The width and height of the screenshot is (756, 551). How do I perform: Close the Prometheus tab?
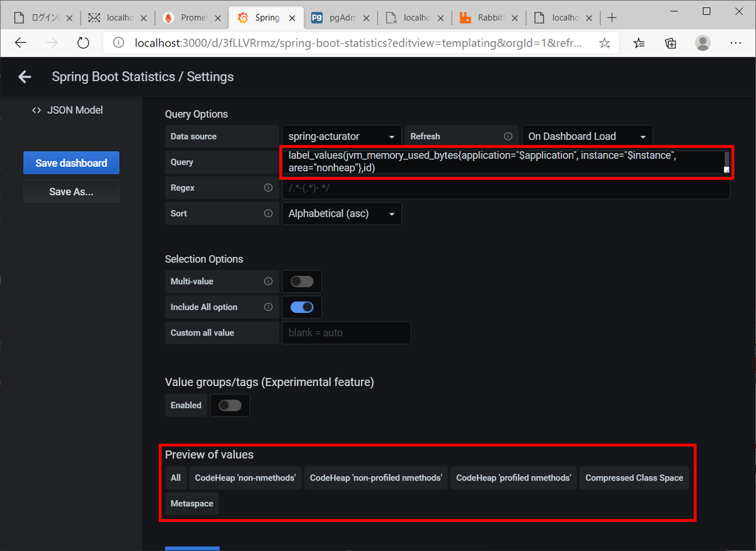click(217, 18)
